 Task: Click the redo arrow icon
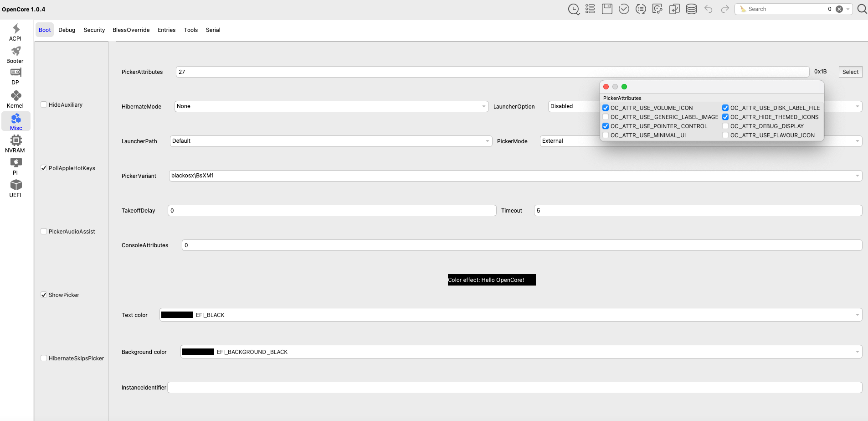click(725, 9)
